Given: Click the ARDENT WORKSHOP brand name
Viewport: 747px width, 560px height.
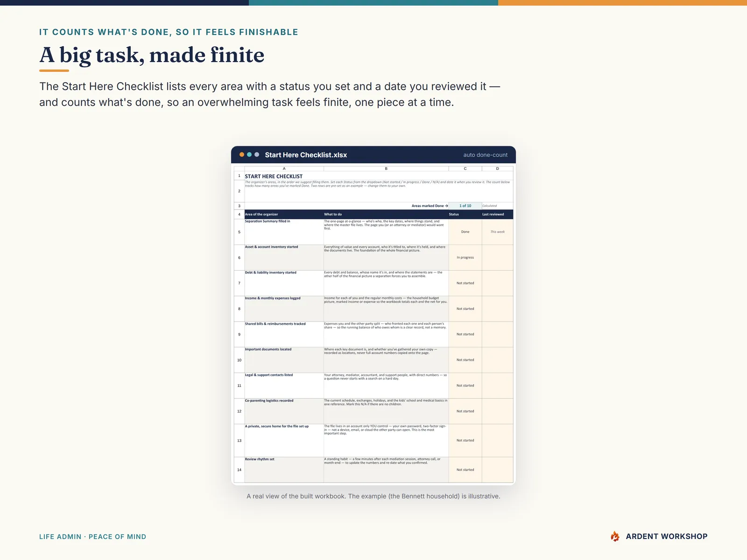Looking at the screenshot, I should [x=667, y=537].
